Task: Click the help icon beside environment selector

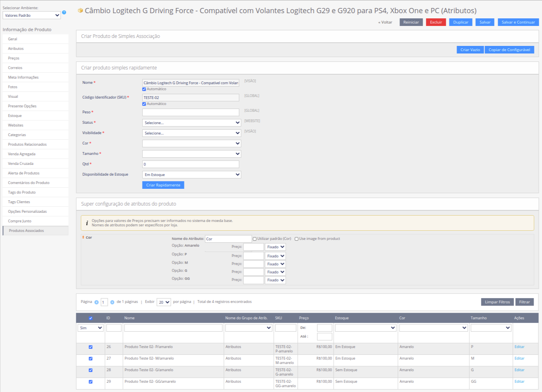Action: point(64,12)
